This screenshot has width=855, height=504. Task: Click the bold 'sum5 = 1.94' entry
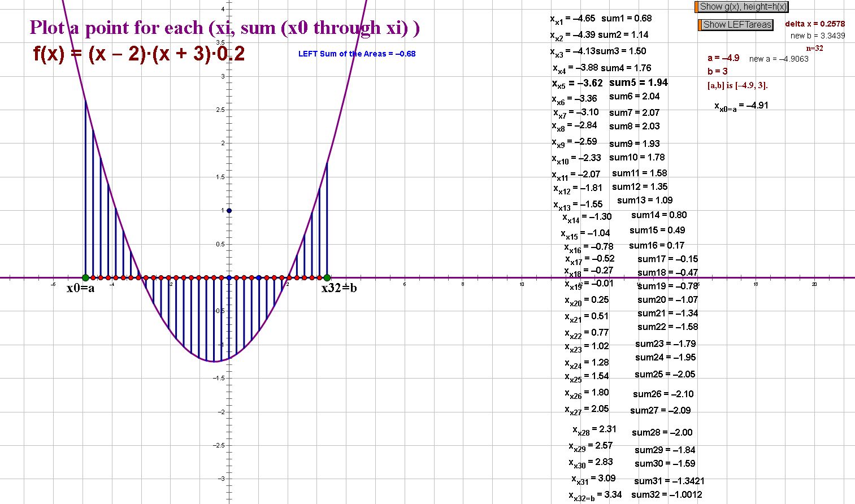pyautogui.click(x=638, y=82)
